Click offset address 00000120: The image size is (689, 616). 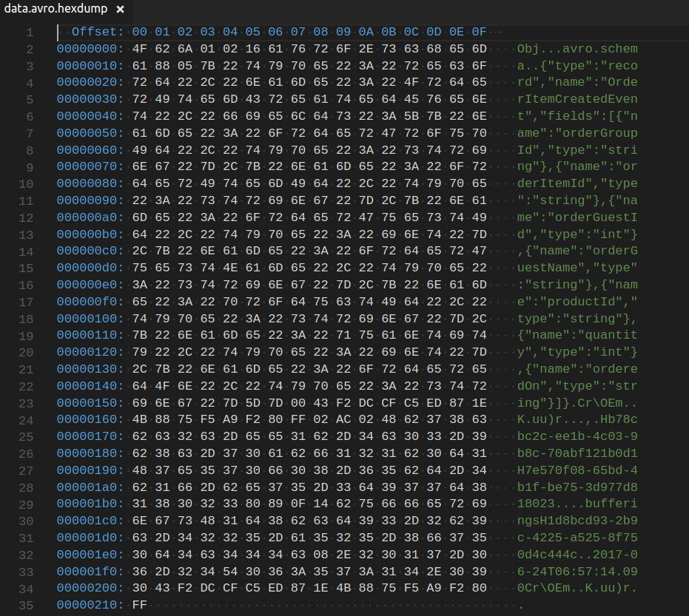(x=90, y=352)
